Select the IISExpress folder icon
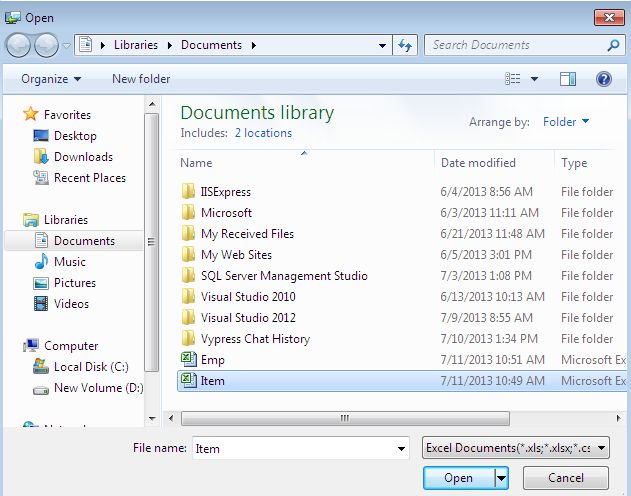 (188, 191)
